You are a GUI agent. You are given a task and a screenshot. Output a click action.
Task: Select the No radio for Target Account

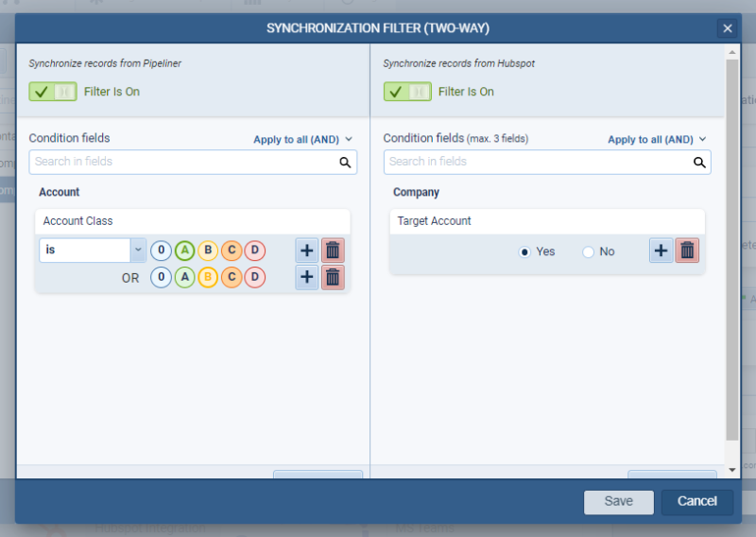pyautogui.click(x=588, y=252)
